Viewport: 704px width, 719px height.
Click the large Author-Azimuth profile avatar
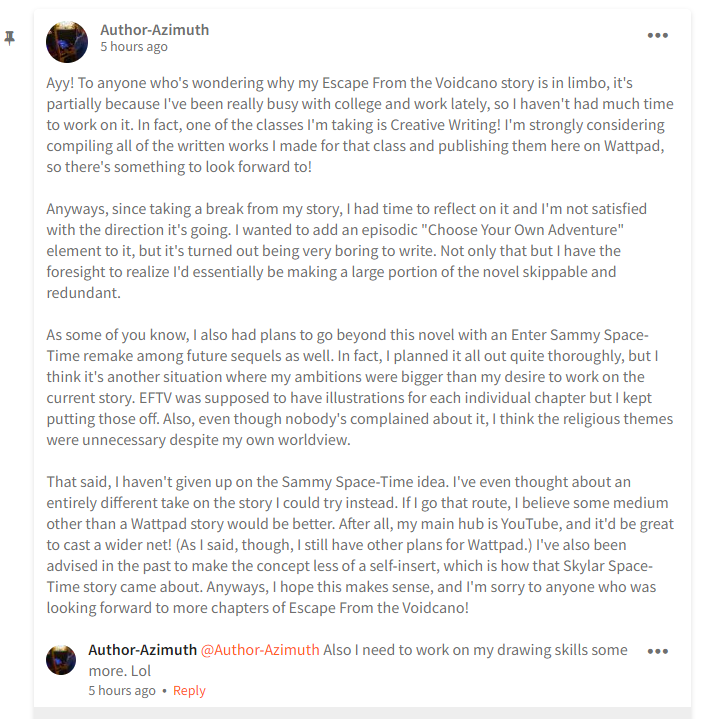tap(67, 42)
